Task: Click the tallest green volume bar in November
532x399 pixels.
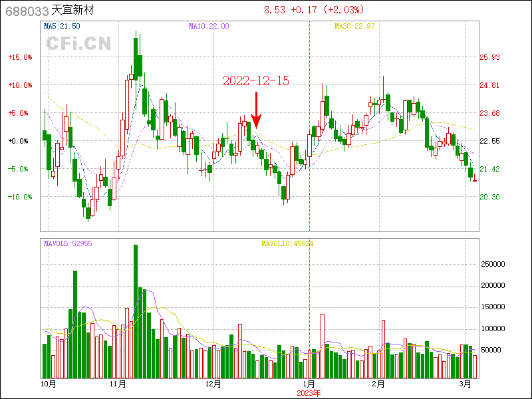Action: click(x=136, y=311)
